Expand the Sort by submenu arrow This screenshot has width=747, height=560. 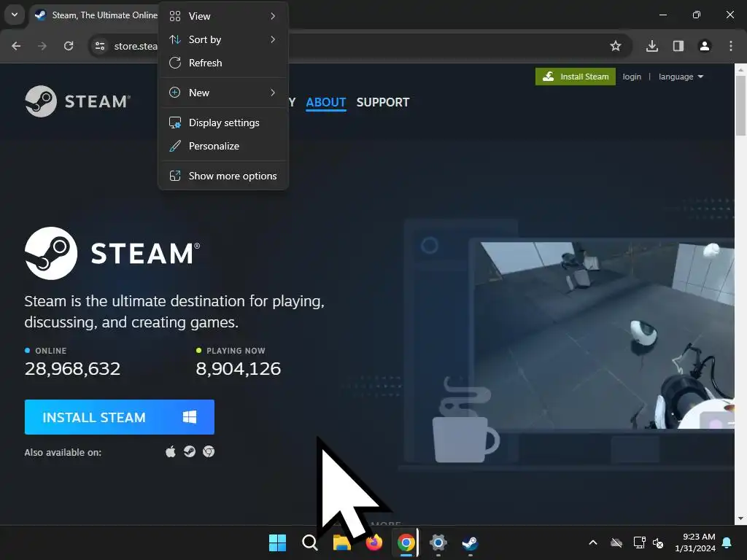(273, 39)
